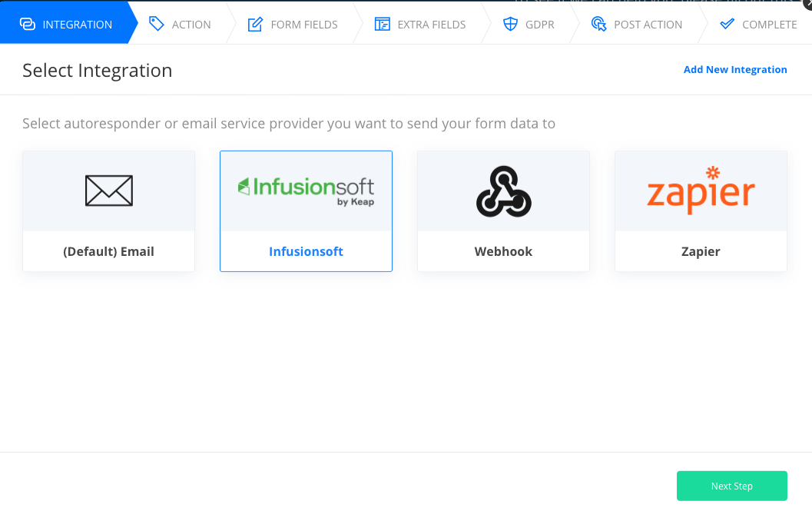The image size is (812, 511).
Task: Click the Post Action cursor icon
Action: (599, 24)
